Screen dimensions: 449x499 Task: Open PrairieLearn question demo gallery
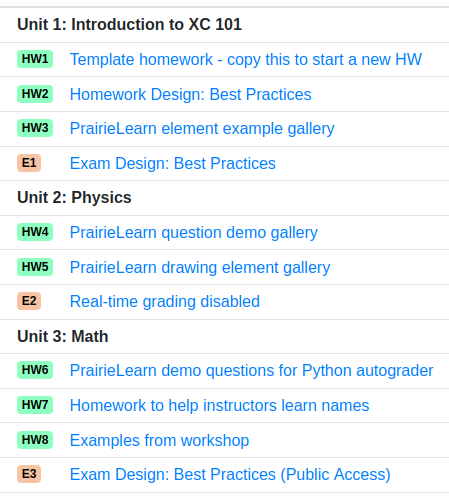coord(194,233)
